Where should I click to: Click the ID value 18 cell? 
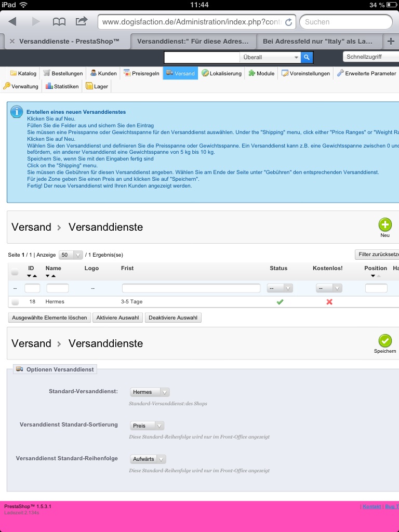coord(32,302)
